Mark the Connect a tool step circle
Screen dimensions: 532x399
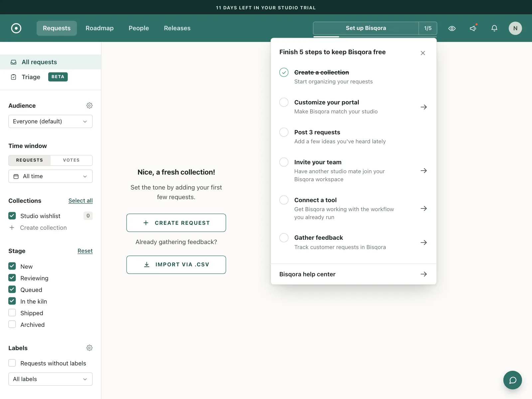tap(284, 200)
